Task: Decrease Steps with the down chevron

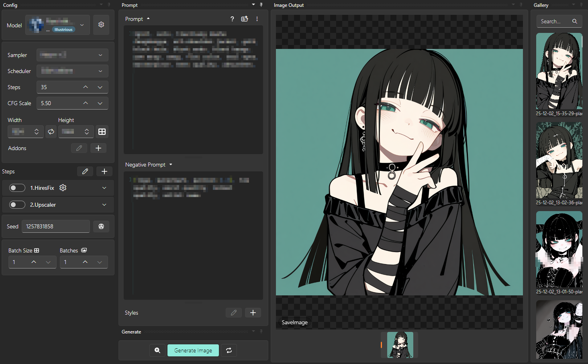Action: [x=100, y=87]
